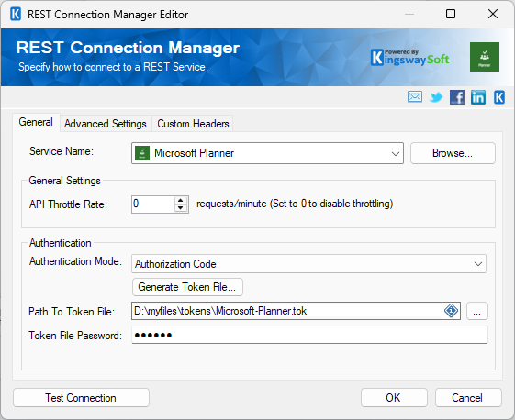
Task: Click the 'General Settings' group heading
Action: [x=64, y=181]
